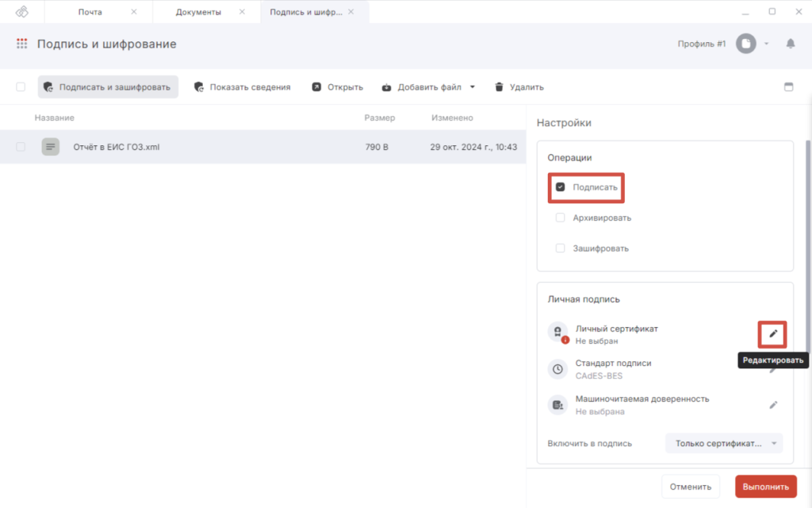Click Показать сведения in toolbar
This screenshot has width=812, height=508.
tap(243, 87)
